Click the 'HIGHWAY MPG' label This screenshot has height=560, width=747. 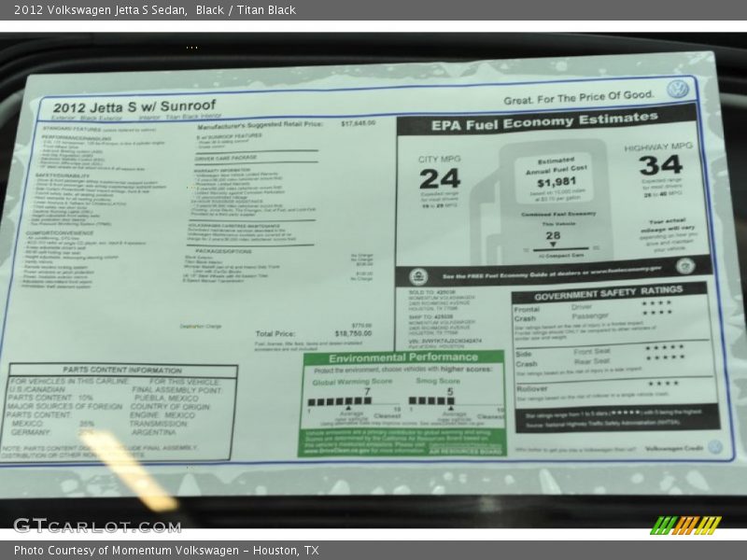pyautogui.click(x=658, y=147)
